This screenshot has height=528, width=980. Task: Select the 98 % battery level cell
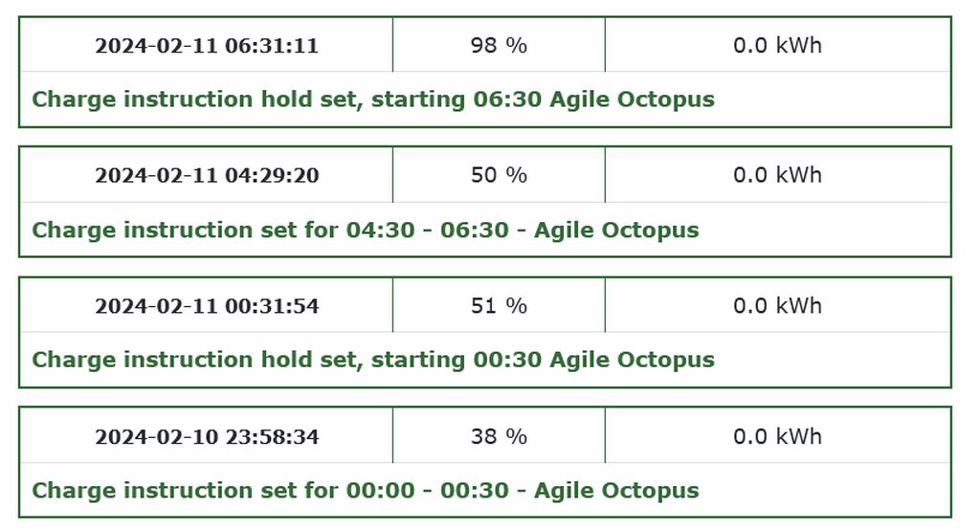coord(499,45)
